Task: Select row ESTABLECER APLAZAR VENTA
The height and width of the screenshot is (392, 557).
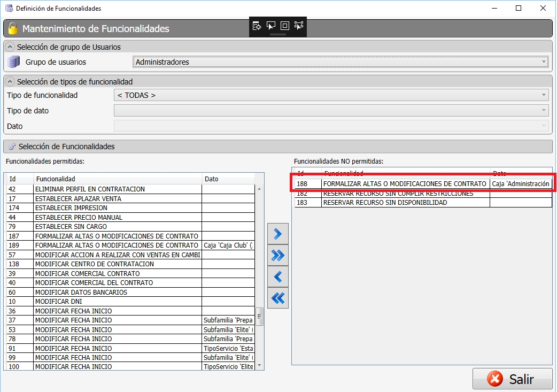Action: pyautogui.click(x=131, y=198)
